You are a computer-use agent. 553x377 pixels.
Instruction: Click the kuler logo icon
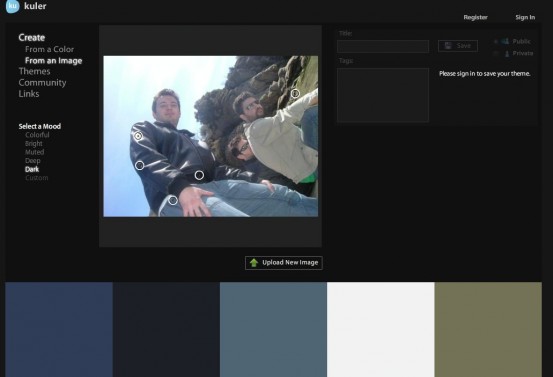click(x=12, y=6)
